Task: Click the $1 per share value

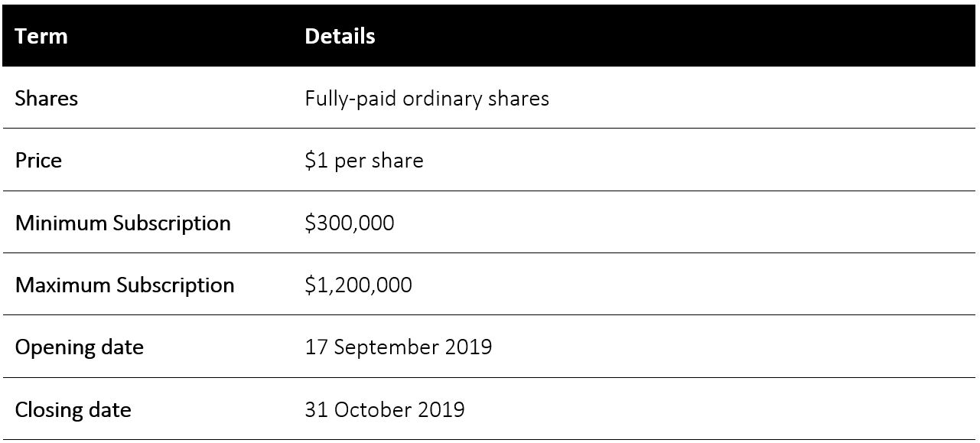Action: point(364,161)
